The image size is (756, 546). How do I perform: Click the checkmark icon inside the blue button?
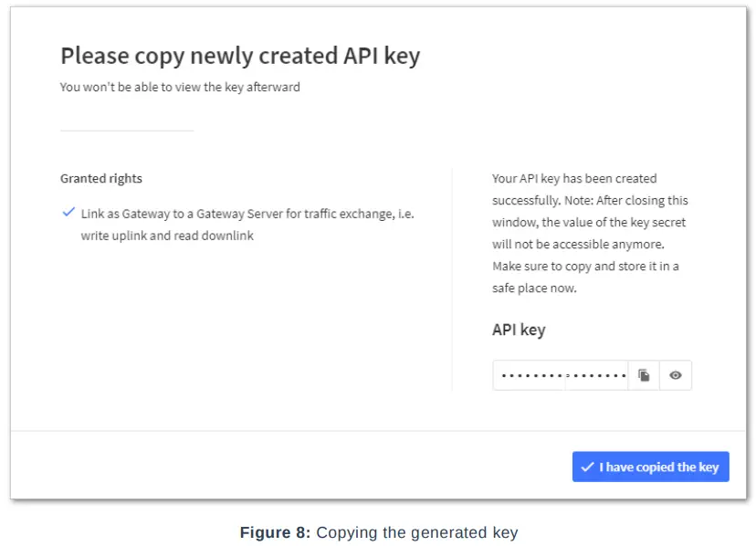(587, 467)
